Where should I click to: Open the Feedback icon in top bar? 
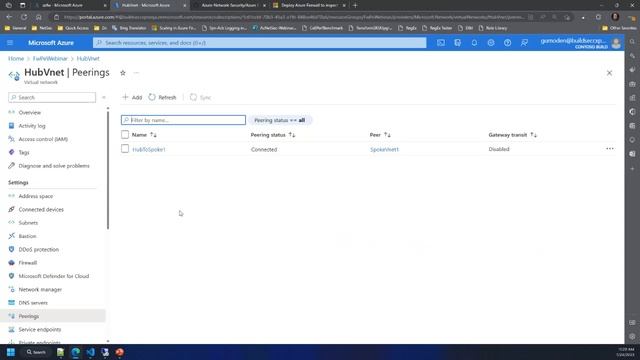coord(524,43)
